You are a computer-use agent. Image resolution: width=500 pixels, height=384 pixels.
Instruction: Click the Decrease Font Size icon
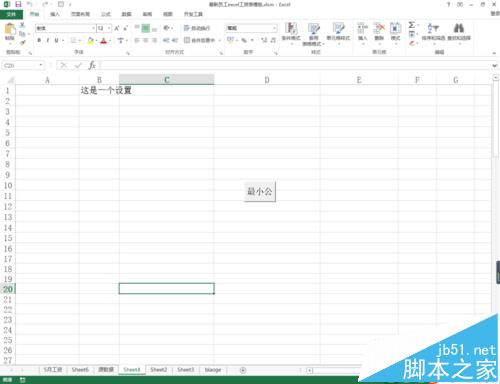point(125,28)
